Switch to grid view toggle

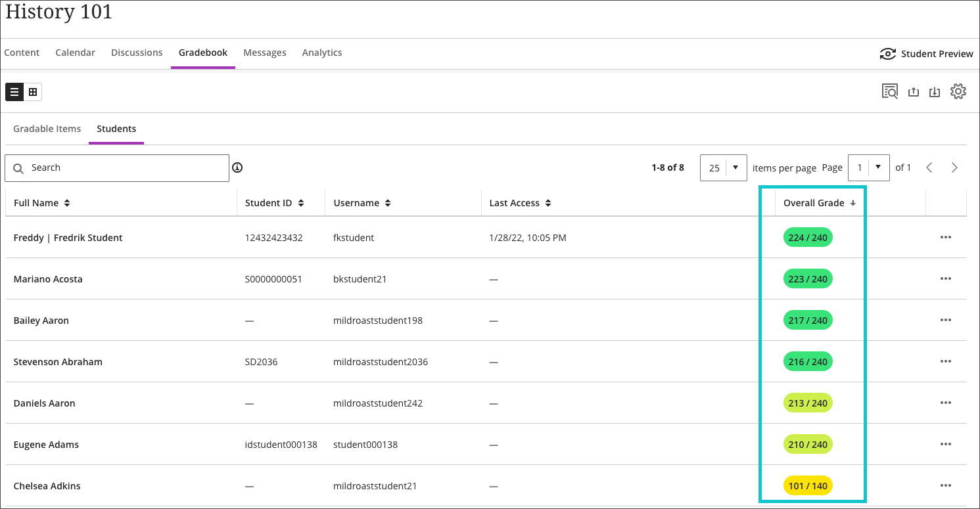tap(33, 92)
